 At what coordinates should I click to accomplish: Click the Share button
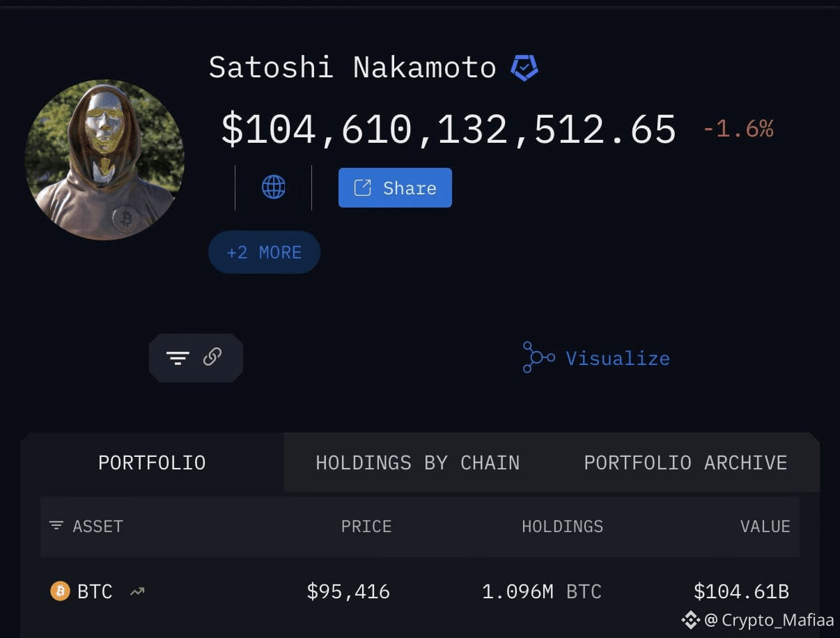tap(395, 187)
